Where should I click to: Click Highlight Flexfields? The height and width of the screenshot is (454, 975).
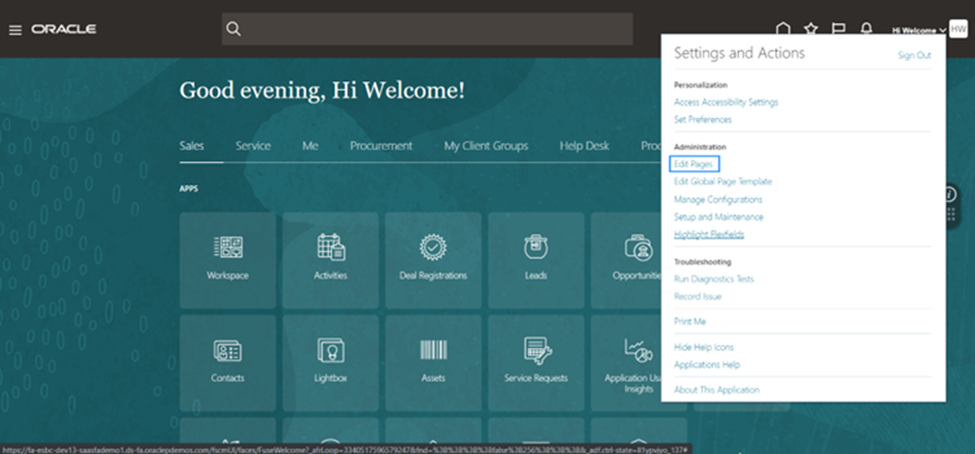tap(709, 234)
